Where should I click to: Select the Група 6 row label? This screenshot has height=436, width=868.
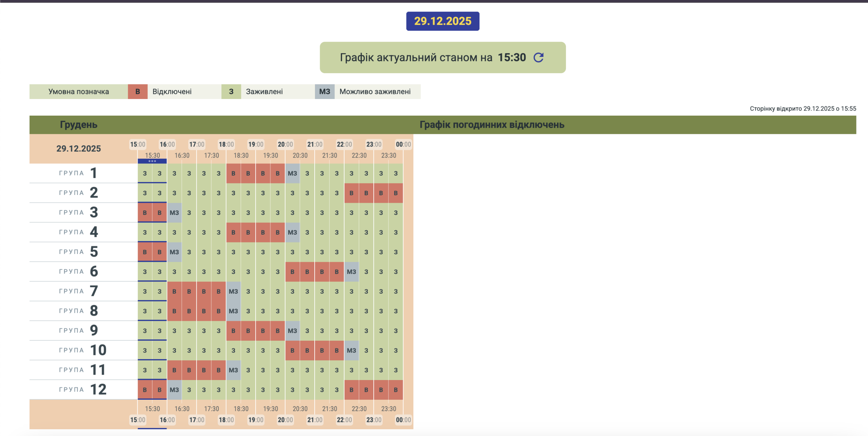pyautogui.click(x=79, y=272)
